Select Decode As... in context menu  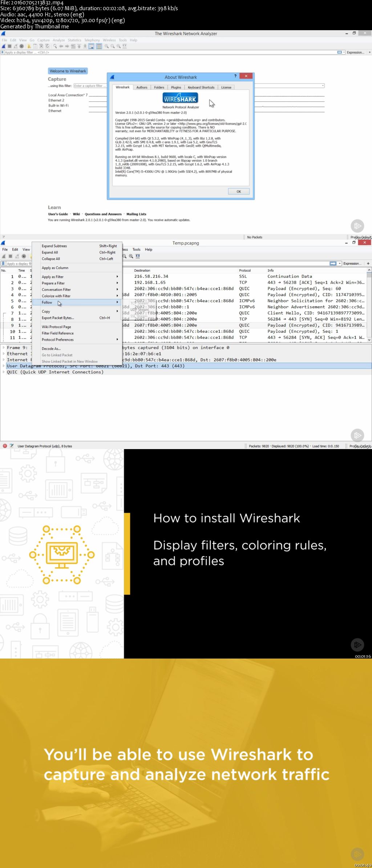(x=76, y=349)
